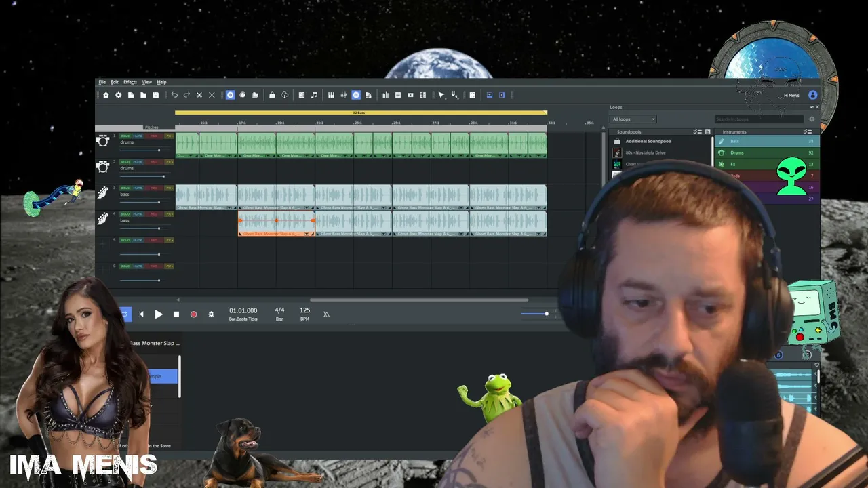Image resolution: width=868 pixels, height=488 pixels.
Task: Open Soundpools list options checklist icon
Action: coord(697,131)
